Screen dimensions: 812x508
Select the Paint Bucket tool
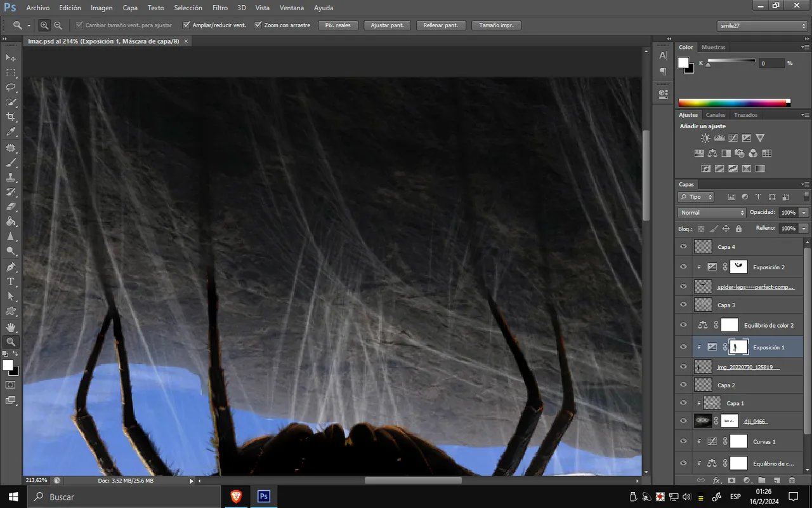pyautogui.click(x=11, y=222)
